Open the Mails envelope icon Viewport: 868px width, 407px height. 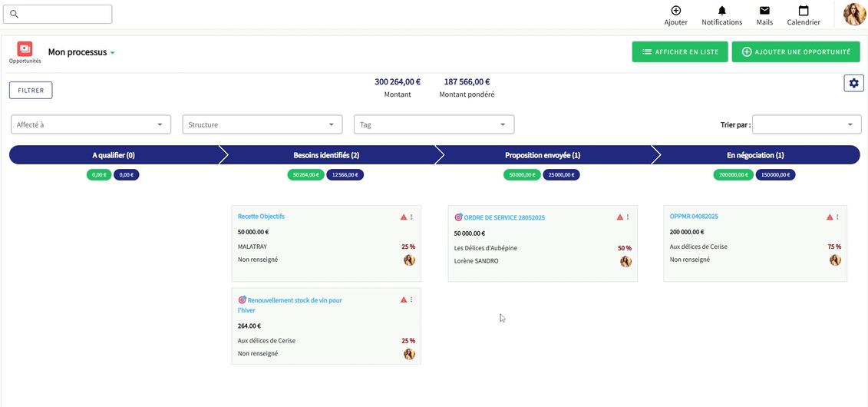(764, 11)
